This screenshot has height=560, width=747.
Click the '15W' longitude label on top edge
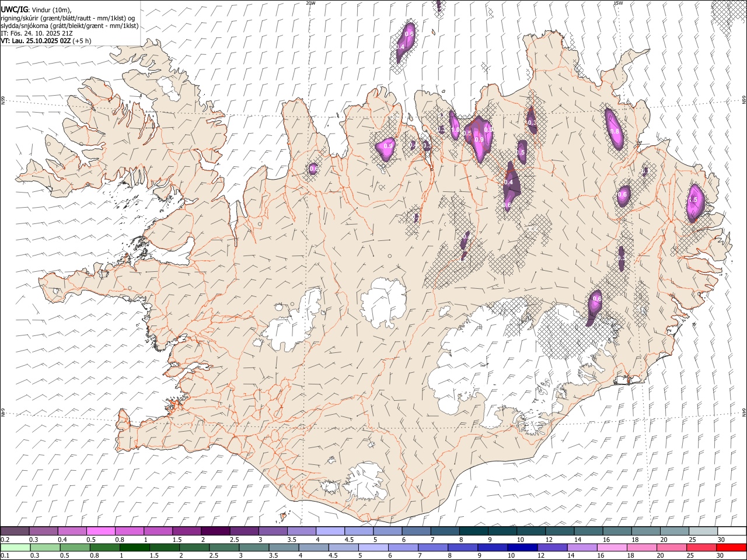click(x=618, y=3)
